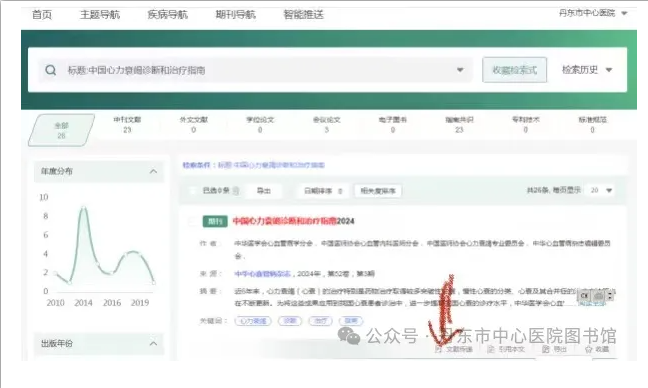
Task: Open the search field dropdown arrow
Action: 460,70
